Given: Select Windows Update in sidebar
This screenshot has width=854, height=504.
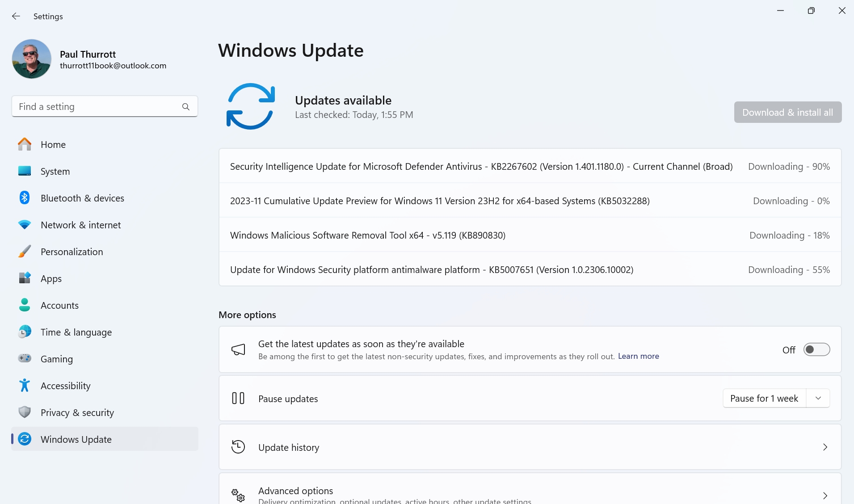Looking at the screenshot, I should [x=105, y=439].
